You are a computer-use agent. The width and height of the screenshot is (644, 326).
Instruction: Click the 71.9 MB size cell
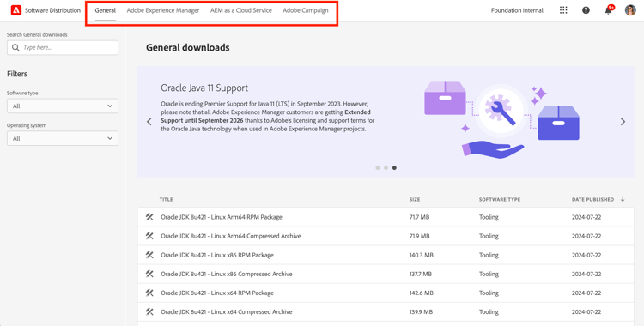[419, 236]
